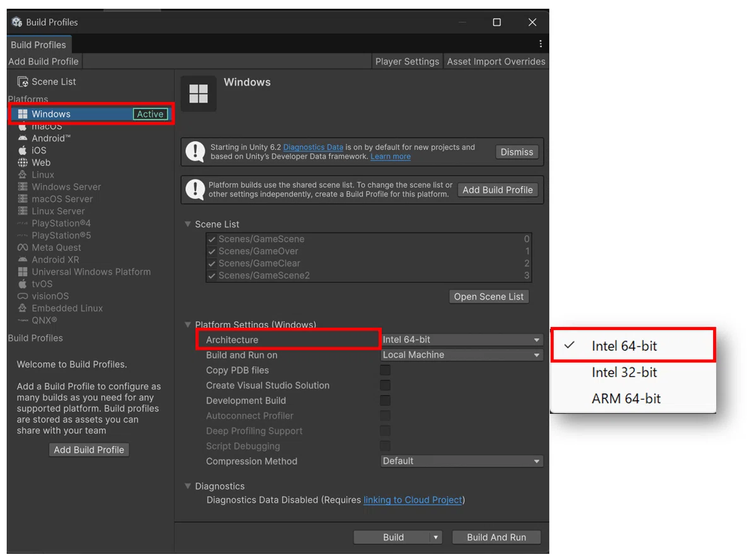Click the Universal Windows Platform icon

(x=23, y=272)
